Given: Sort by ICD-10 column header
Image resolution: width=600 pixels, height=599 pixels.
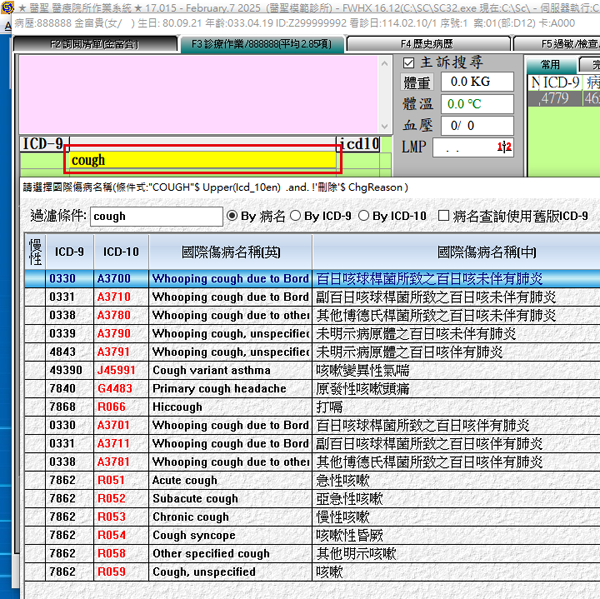Looking at the screenshot, I should tap(120, 252).
